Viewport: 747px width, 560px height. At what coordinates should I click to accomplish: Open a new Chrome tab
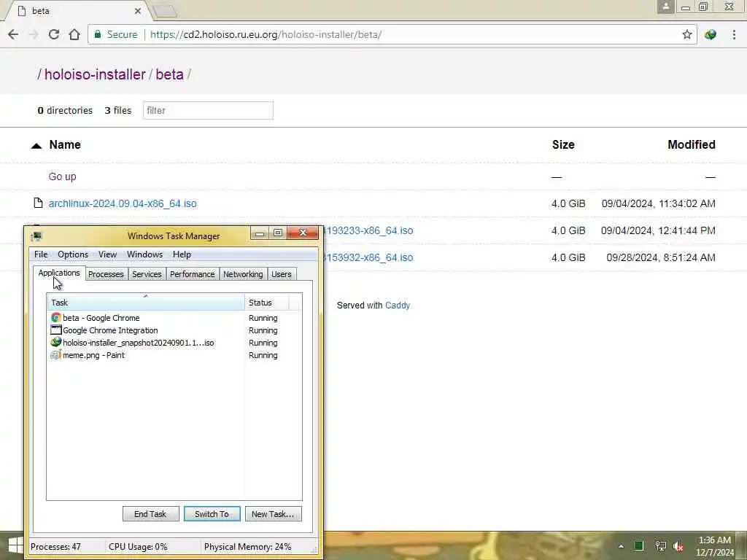165,11
